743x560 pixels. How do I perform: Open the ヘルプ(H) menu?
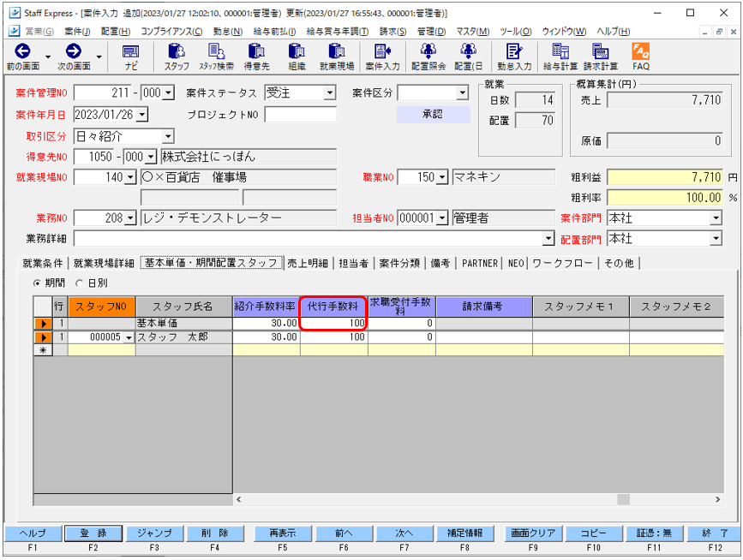pyautogui.click(x=613, y=31)
